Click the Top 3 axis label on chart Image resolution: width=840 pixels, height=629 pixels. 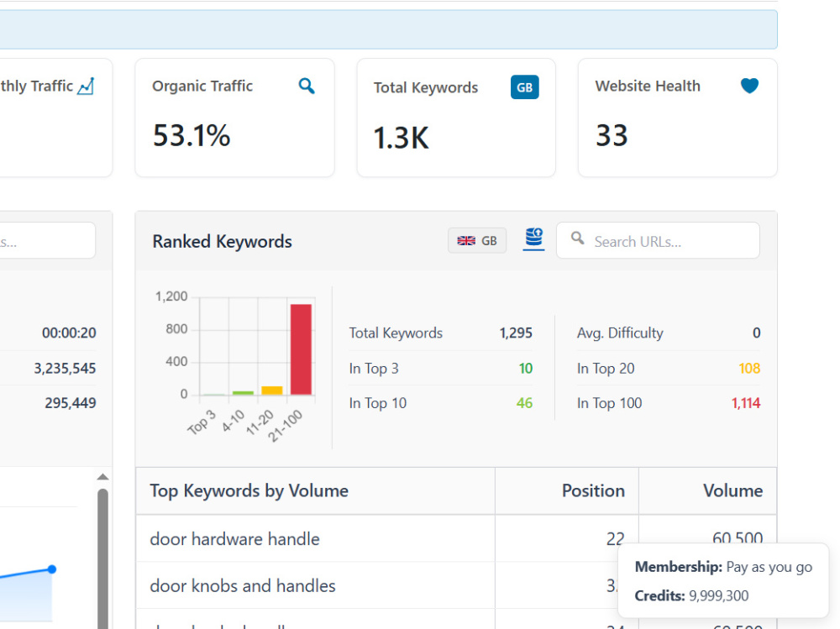(x=202, y=422)
